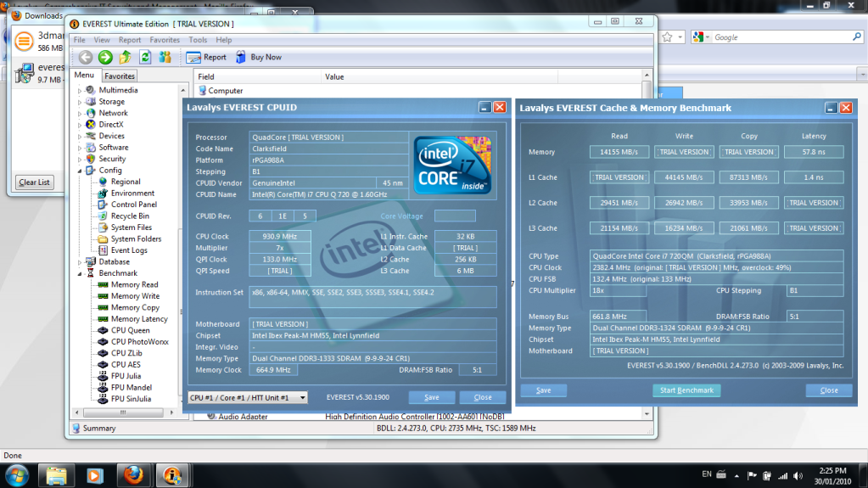
Task: Open the users icon in EVEREST toolbar
Action: pyautogui.click(x=165, y=57)
